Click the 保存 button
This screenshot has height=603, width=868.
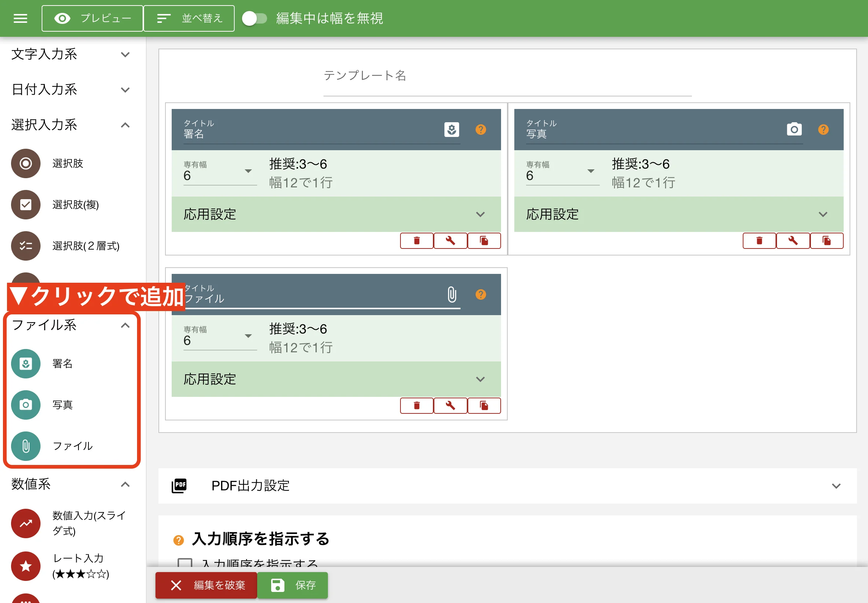292,585
